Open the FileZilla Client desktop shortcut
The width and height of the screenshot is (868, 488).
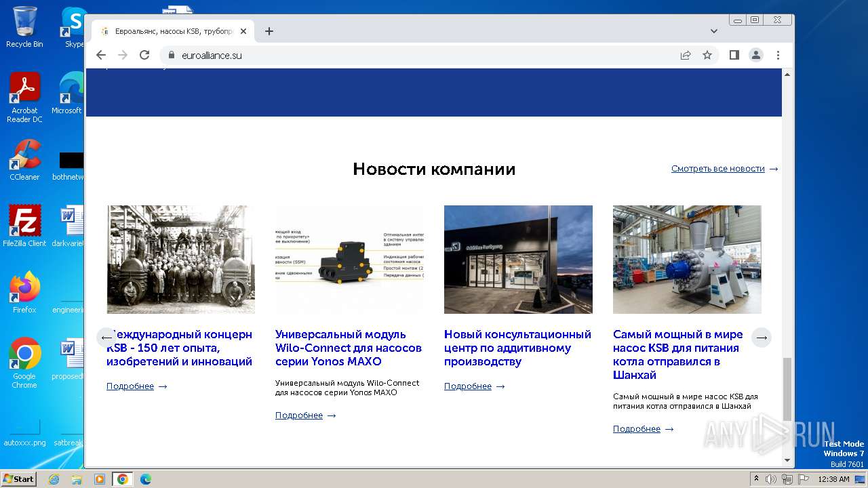(x=24, y=226)
